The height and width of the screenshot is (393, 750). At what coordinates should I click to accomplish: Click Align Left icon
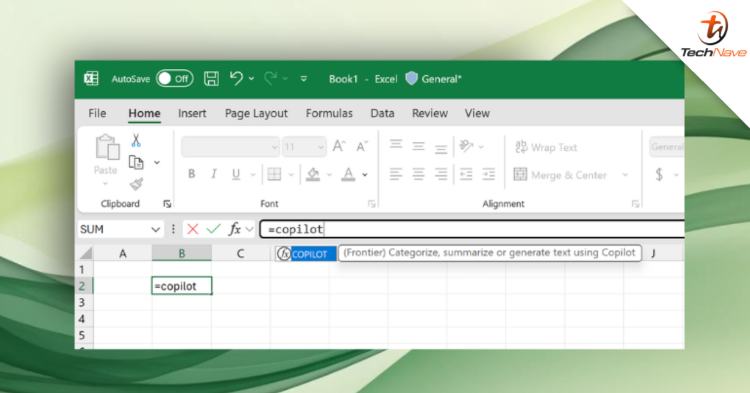click(396, 174)
